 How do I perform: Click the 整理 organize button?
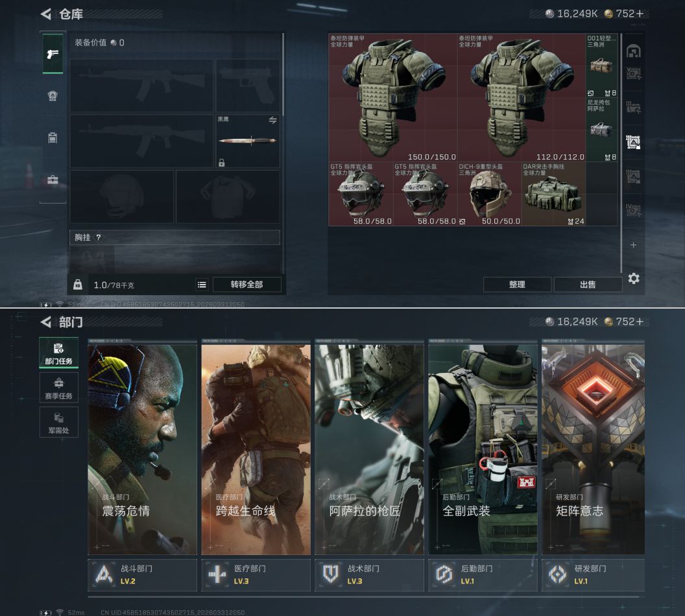(x=517, y=284)
